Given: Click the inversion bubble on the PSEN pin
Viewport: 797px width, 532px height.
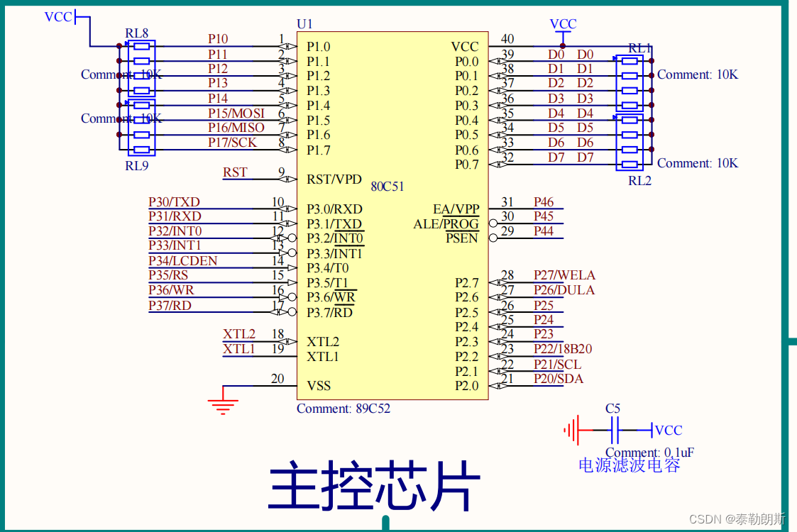Looking at the screenshot, I should [493, 238].
